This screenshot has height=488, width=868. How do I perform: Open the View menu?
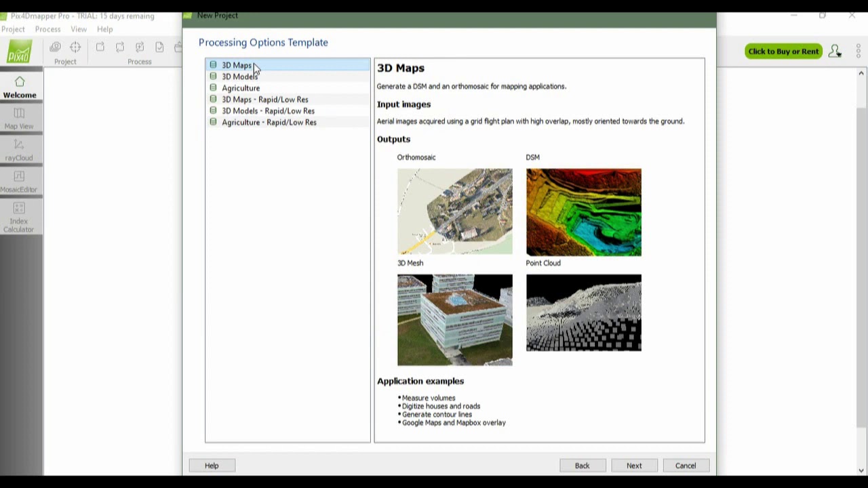click(79, 29)
